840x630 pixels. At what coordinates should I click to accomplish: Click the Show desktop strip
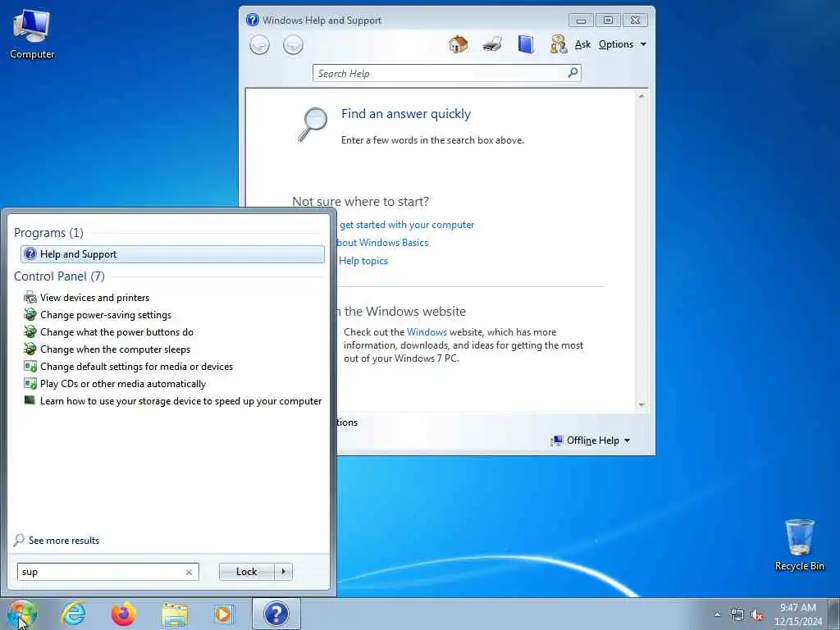[834, 614]
